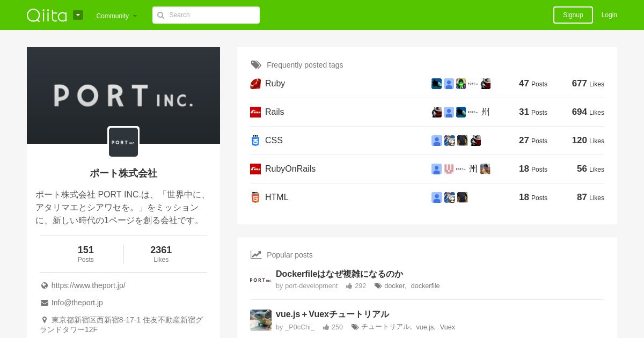The height and width of the screenshot is (338, 644).
Task: Focus the Search input field
Action: (x=206, y=15)
